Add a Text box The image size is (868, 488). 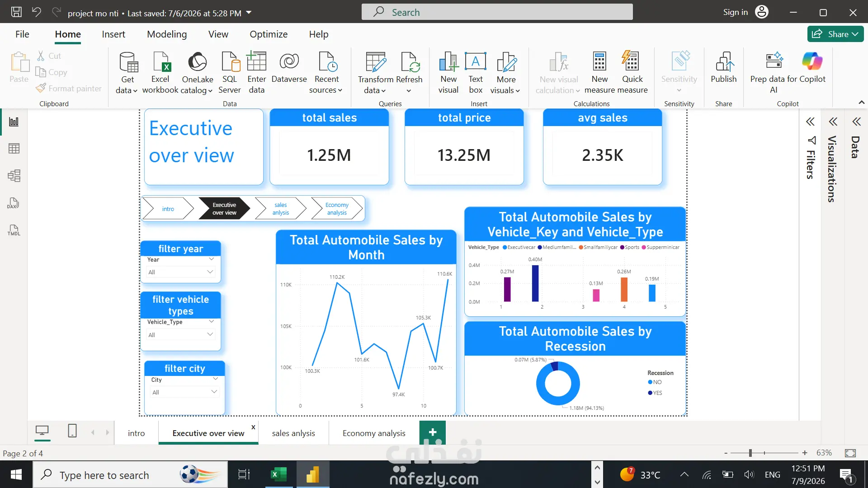(x=476, y=72)
